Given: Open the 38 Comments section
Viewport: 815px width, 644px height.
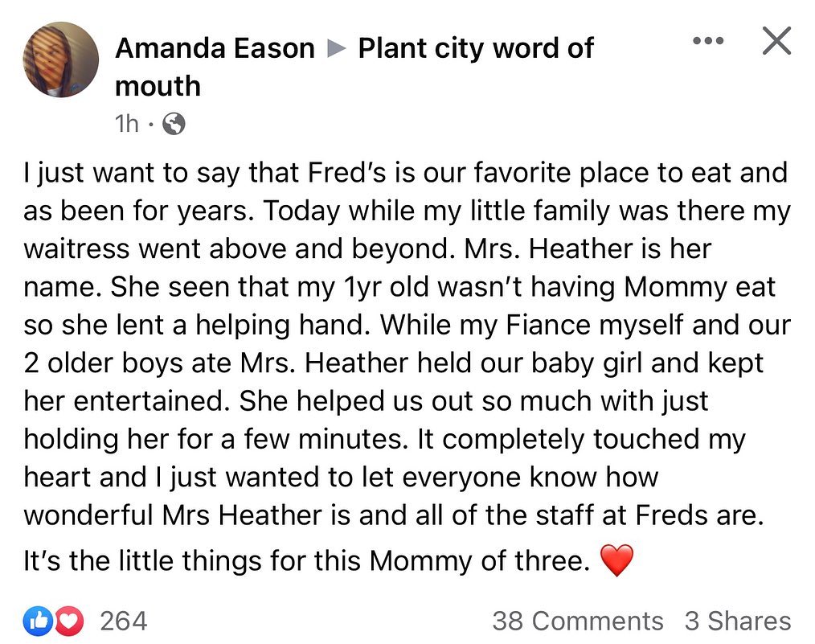Looking at the screenshot, I should coord(577,621).
